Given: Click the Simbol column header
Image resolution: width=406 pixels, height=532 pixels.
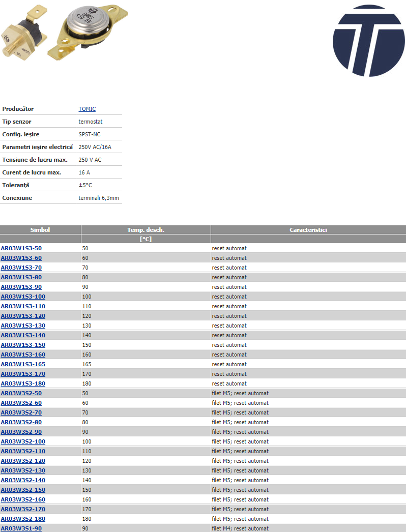Looking at the screenshot, I should [x=40, y=230].
